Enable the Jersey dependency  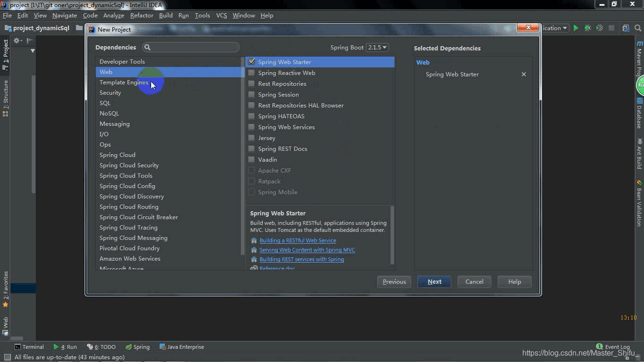pyautogui.click(x=252, y=138)
